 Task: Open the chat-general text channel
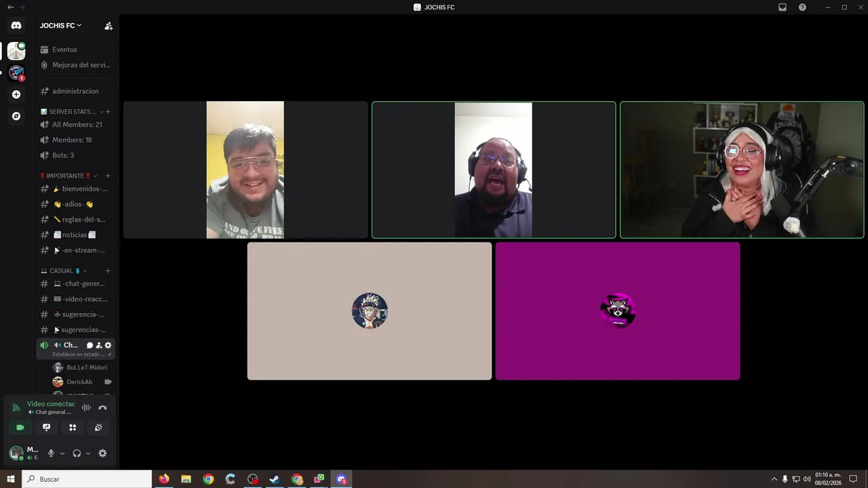(x=75, y=284)
